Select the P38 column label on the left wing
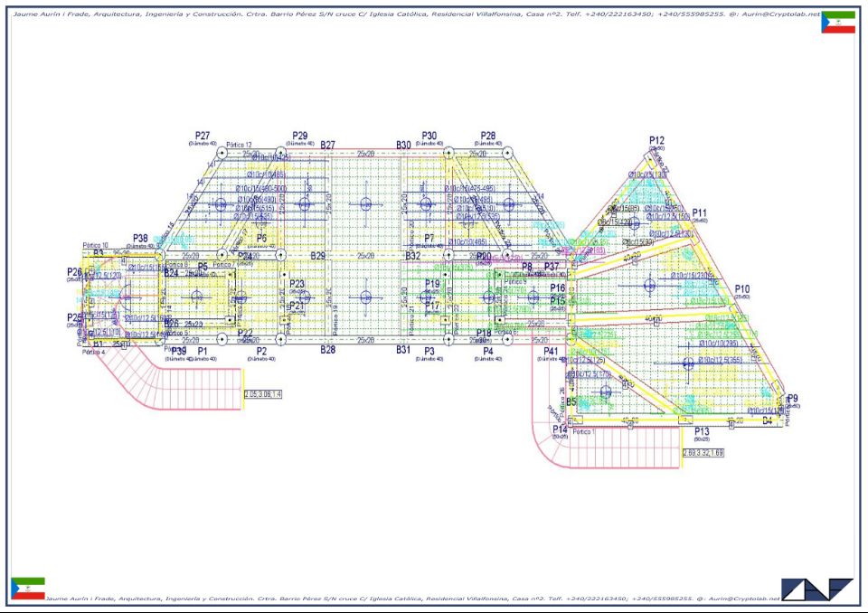This screenshot has width=868, height=613. pyautogui.click(x=140, y=238)
